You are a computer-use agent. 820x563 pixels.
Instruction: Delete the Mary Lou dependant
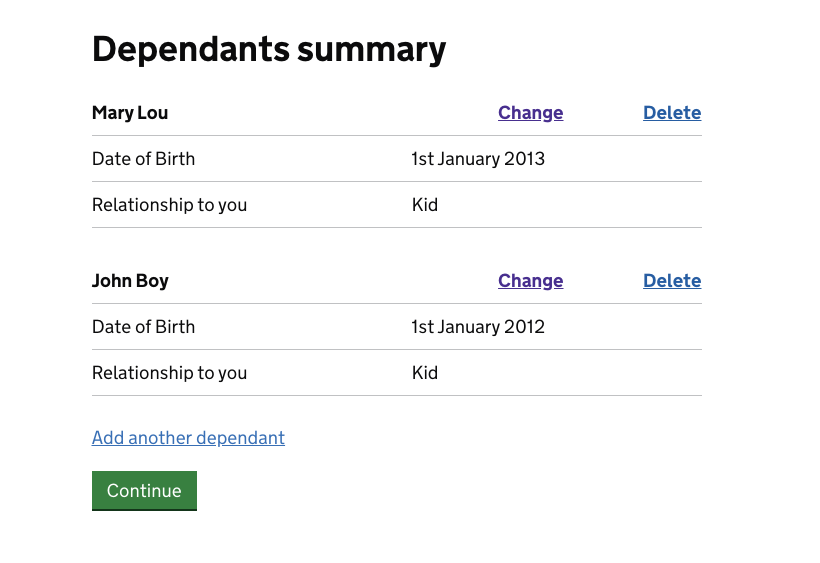pyautogui.click(x=672, y=113)
